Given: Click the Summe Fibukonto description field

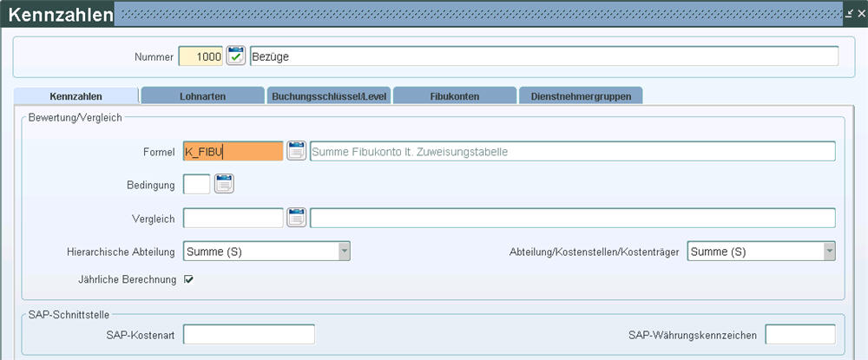Looking at the screenshot, I should (572, 151).
